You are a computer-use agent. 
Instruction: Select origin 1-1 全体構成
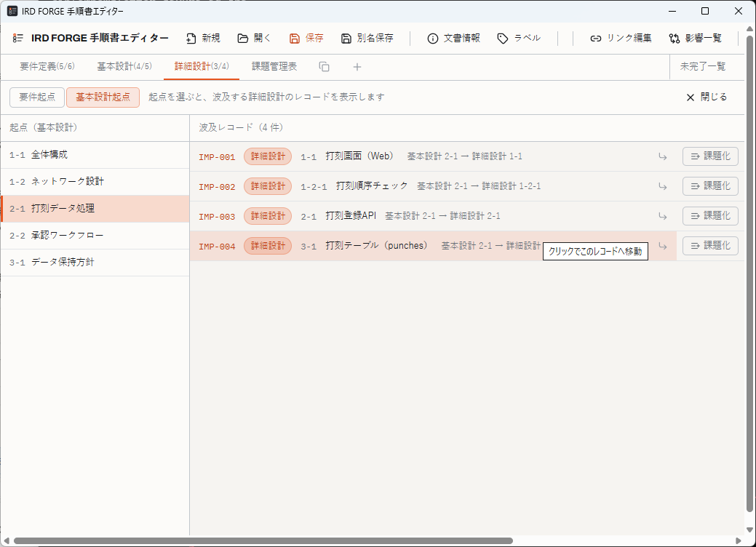(x=95, y=155)
